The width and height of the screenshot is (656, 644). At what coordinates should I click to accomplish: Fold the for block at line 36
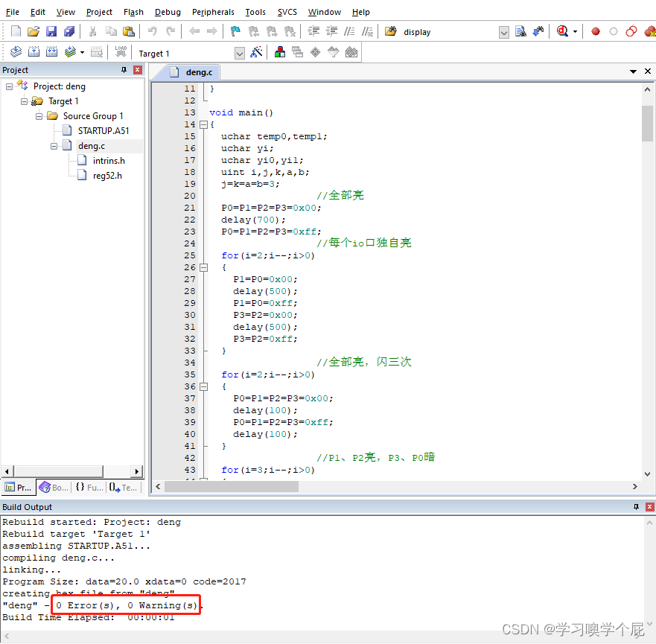point(204,387)
